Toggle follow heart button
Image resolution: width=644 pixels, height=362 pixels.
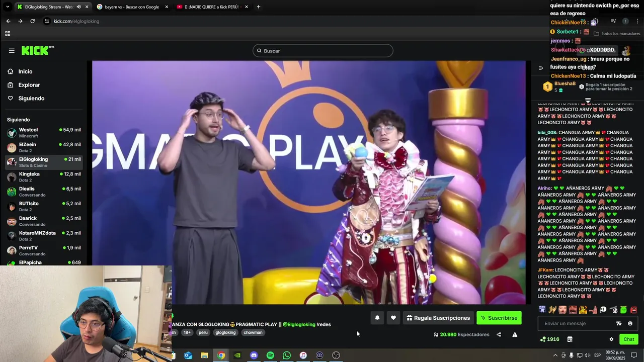point(393,318)
